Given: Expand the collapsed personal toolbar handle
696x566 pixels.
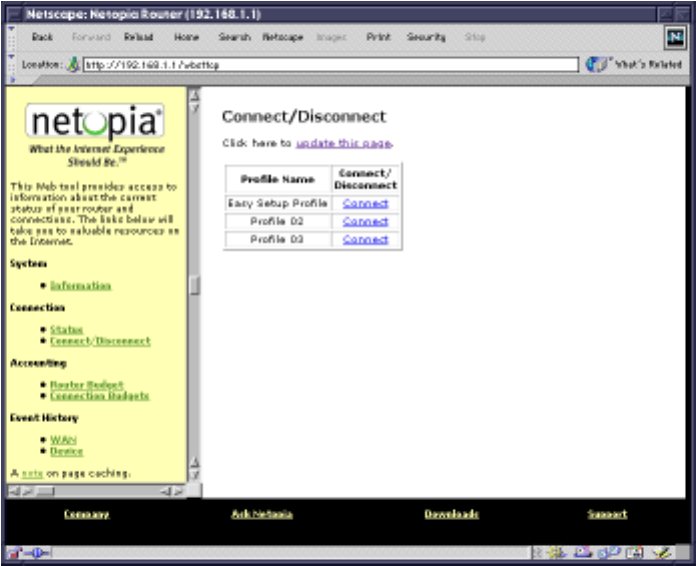Looking at the screenshot, I should point(12,80).
